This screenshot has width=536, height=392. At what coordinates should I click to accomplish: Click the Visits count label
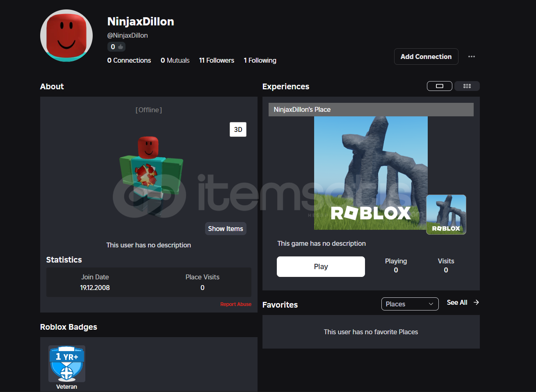(x=446, y=261)
